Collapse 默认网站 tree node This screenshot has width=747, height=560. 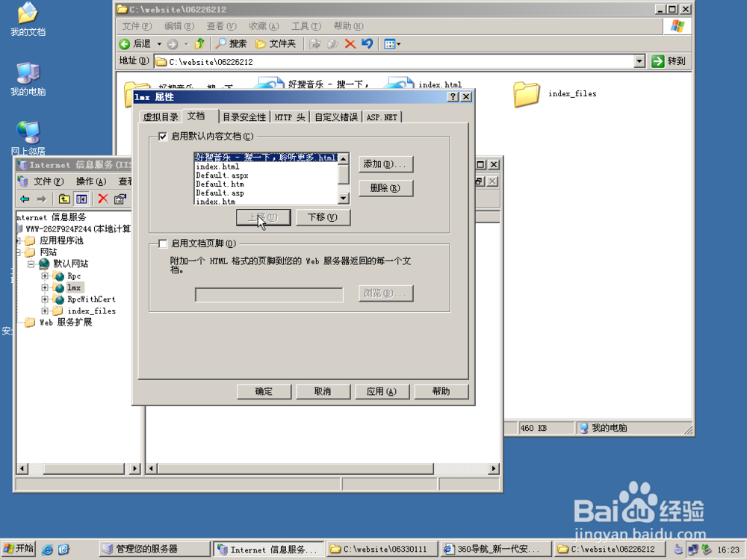(31, 264)
